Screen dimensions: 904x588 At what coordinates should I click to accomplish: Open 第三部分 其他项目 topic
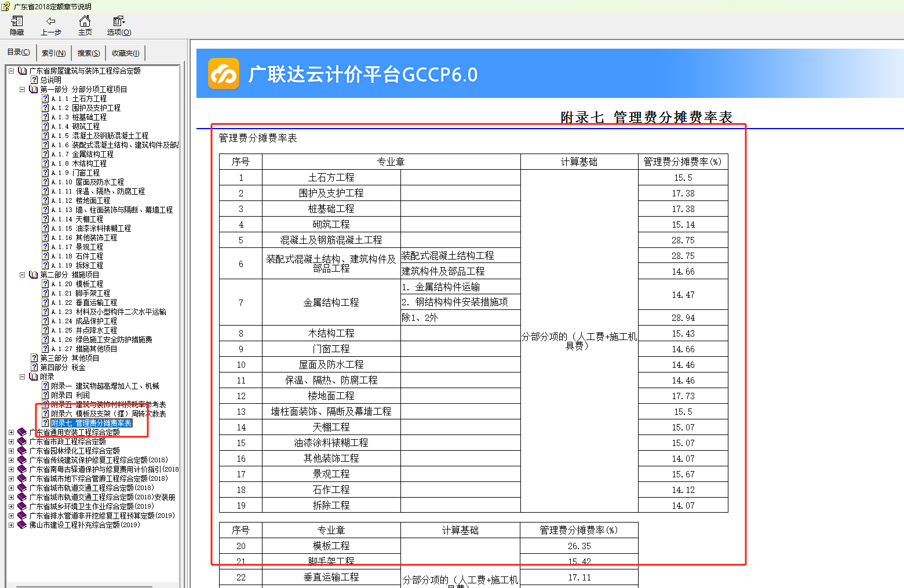pyautogui.click(x=70, y=358)
